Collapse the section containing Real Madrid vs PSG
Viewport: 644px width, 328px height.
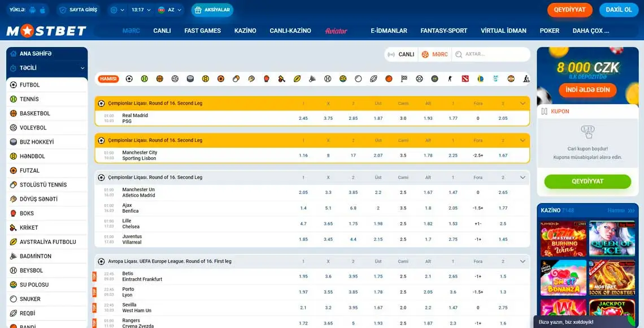[x=523, y=103]
